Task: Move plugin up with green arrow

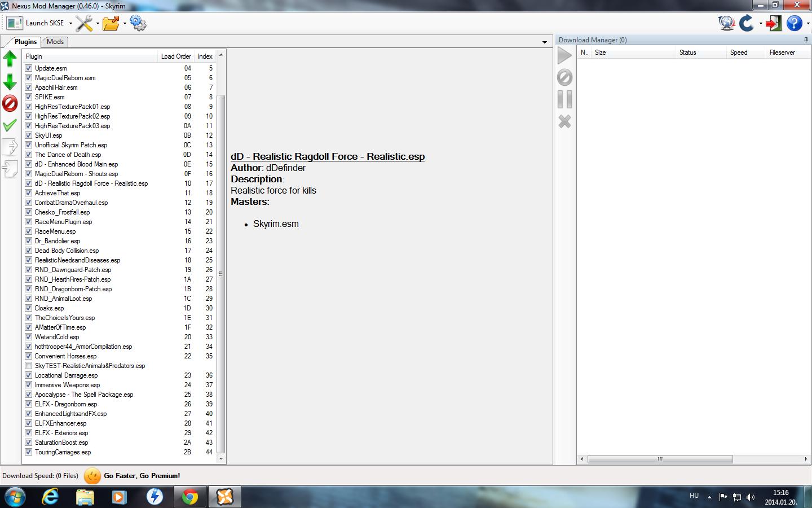Action: click(10, 59)
